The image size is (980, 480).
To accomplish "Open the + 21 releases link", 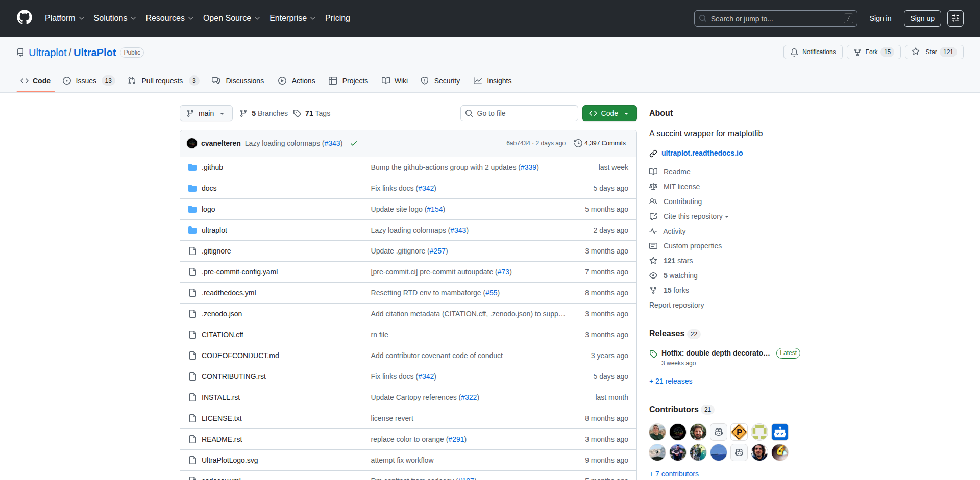I will pos(671,381).
